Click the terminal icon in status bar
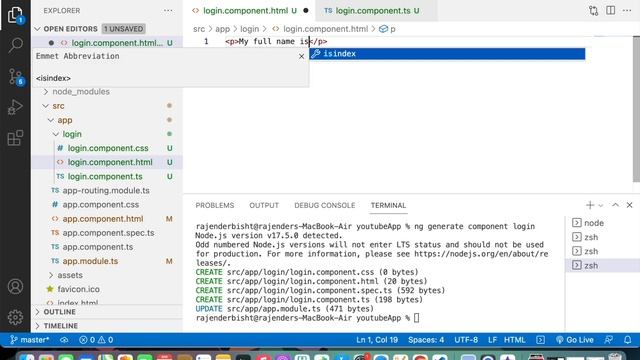The height and width of the screenshot is (360, 640). (540, 340)
